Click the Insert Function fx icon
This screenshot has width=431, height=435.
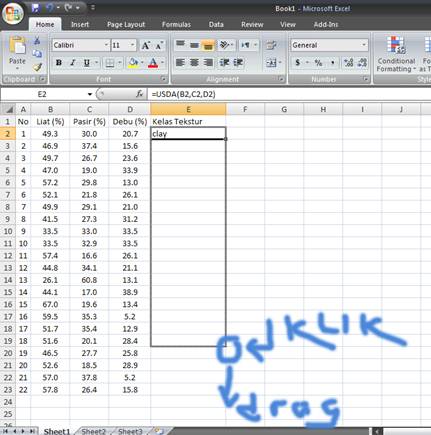tap(140, 94)
